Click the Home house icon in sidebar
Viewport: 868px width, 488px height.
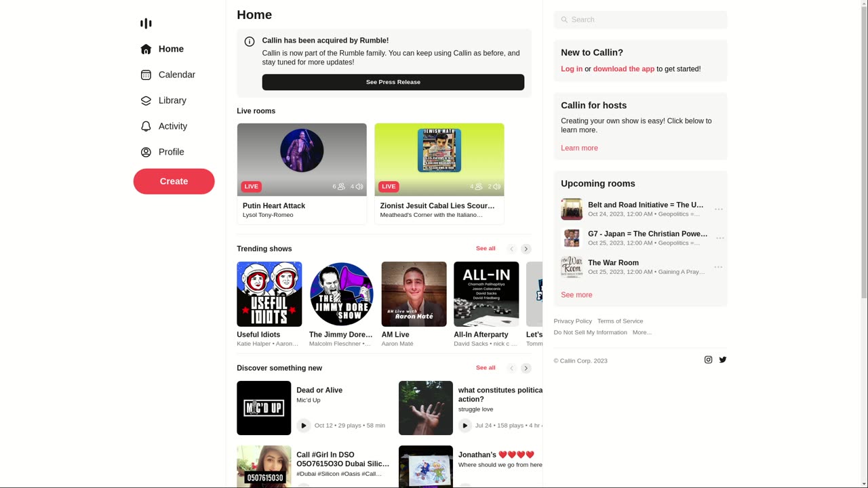146,49
